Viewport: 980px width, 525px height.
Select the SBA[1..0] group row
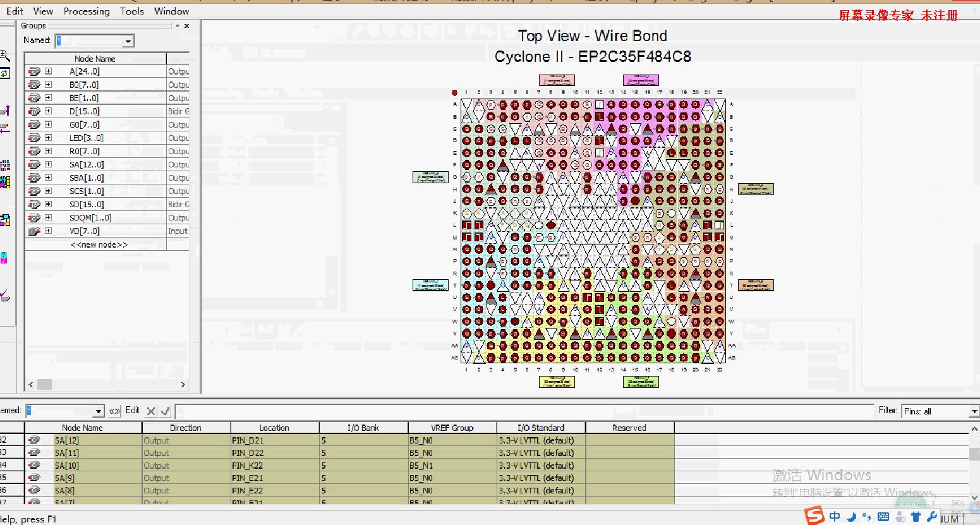point(107,178)
